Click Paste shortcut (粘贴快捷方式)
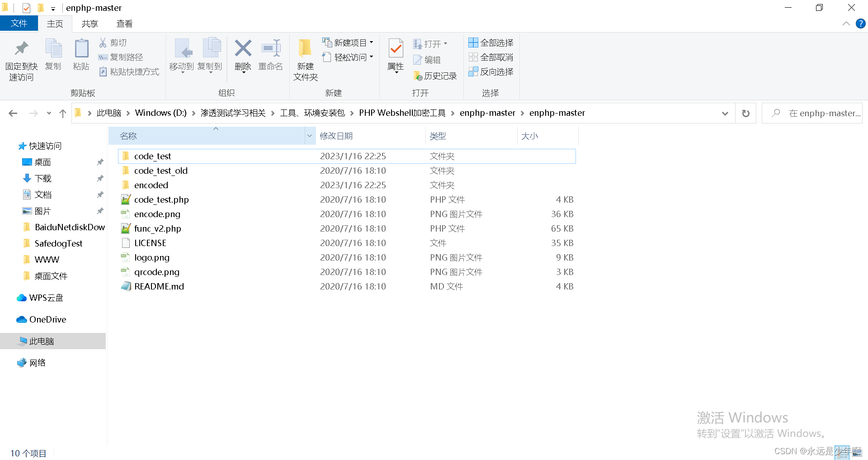The image size is (868, 460). (129, 71)
